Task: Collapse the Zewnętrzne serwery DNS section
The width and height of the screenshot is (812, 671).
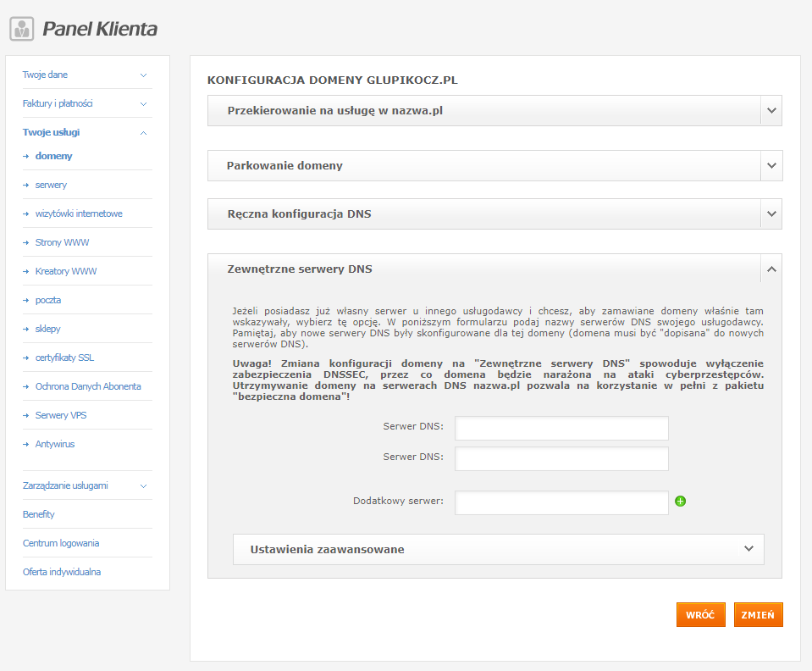Action: pyautogui.click(x=771, y=269)
